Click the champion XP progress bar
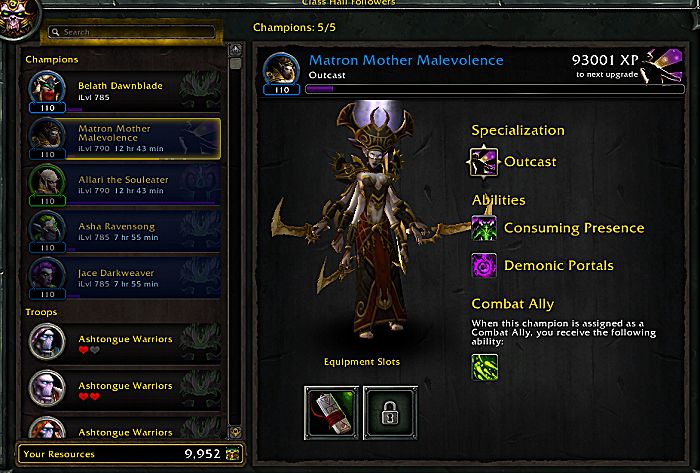This screenshot has height=473, width=700. click(x=495, y=89)
